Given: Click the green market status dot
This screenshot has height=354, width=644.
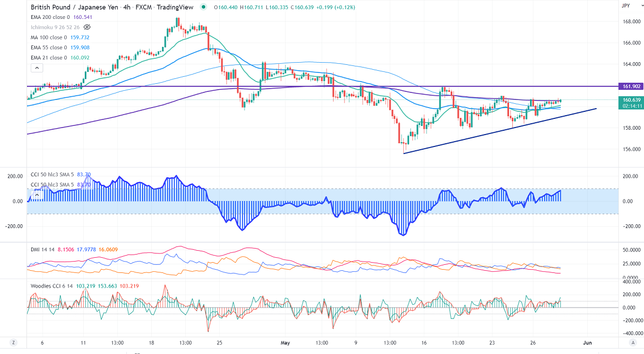Looking at the screenshot, I should (203, 7).
